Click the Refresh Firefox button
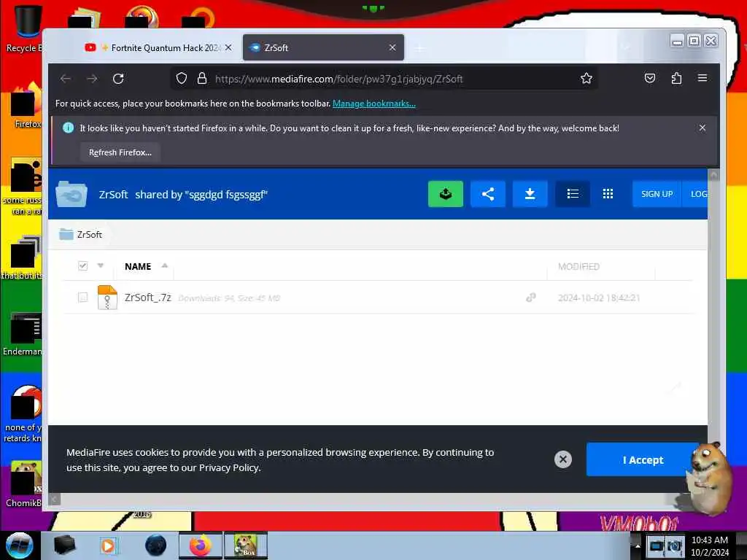Viewport: 747px width, 560px height. (120, 152)
